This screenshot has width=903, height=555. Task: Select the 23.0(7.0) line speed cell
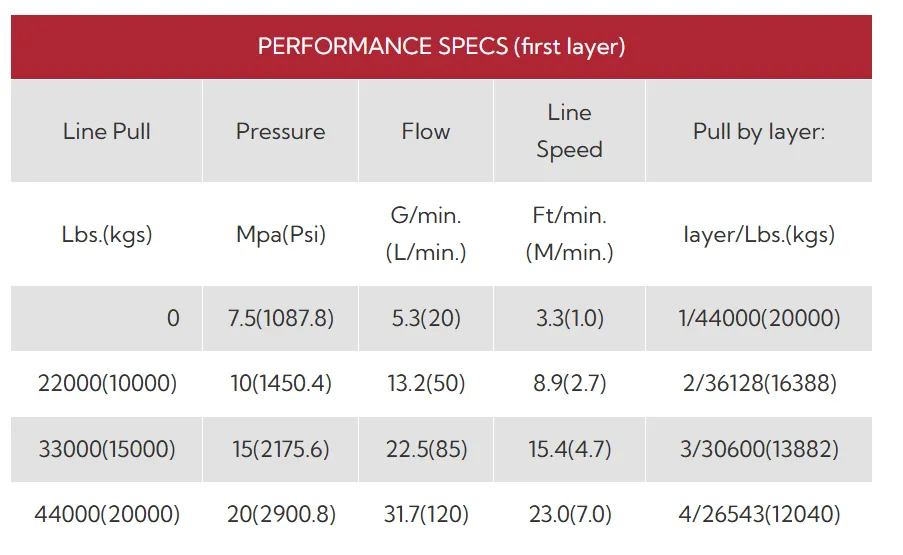pyautogui.click(x=570, y=514)
